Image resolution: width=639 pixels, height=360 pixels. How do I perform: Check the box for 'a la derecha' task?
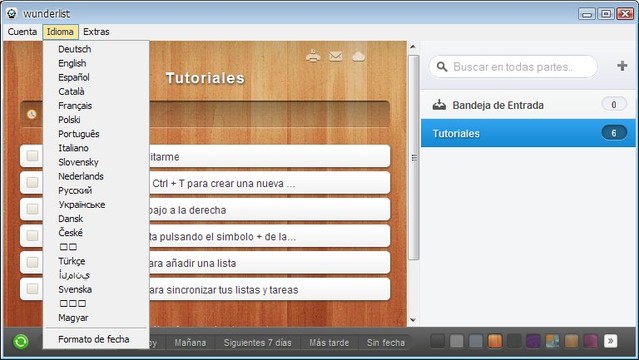point(32,209)
